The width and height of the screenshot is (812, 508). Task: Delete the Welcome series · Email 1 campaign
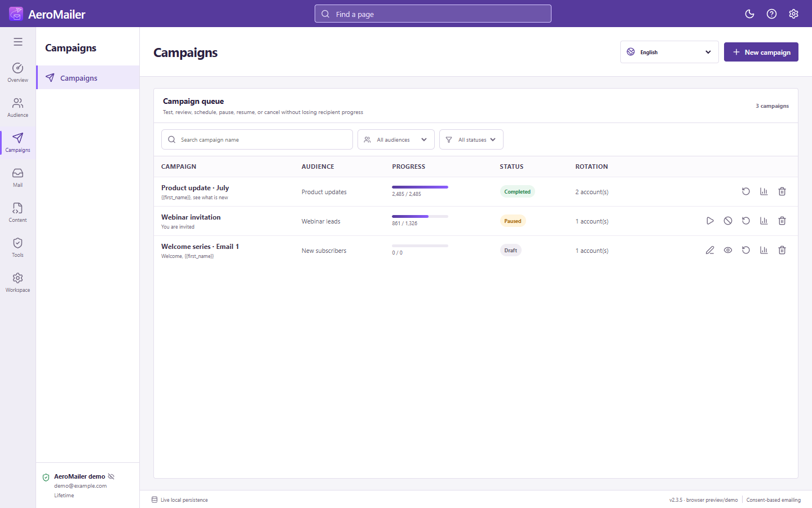(x=782, y=250)
